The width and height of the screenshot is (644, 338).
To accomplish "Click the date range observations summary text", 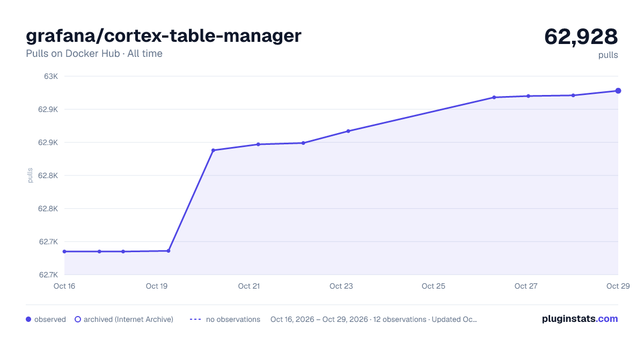I will (x=374, y=319).
